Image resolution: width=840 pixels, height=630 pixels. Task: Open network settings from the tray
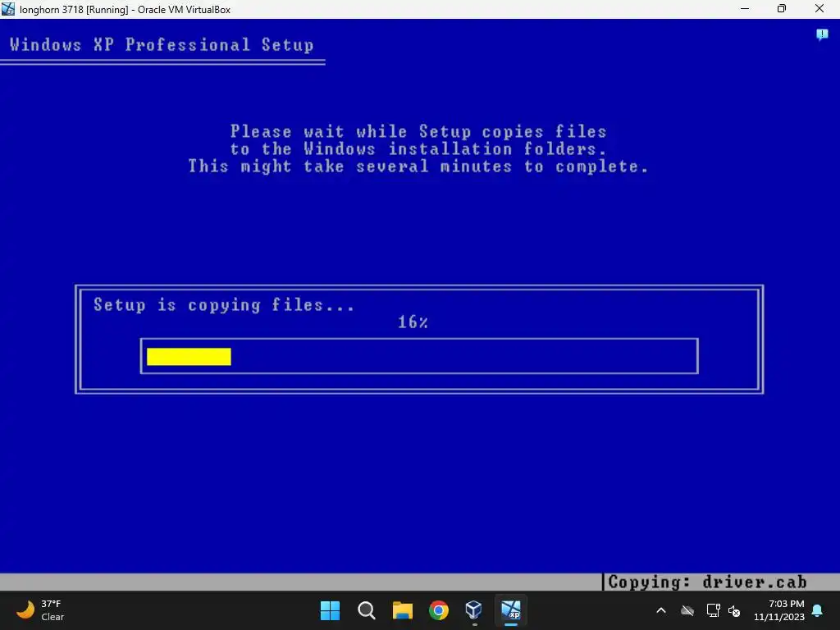pos(713,610)
